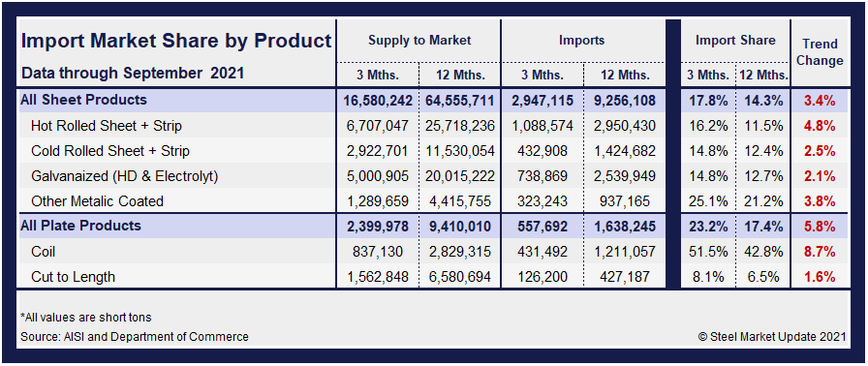
Task: Click supply value 64,555,711 for All Sheet
Action: point(459,101)
